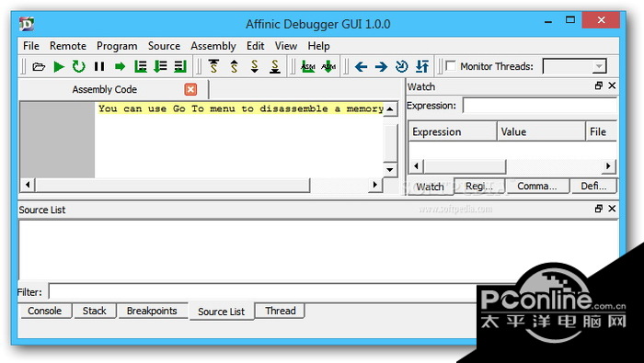
Task: Click assembly horizontal scroll left arrow
Action: 28,185
